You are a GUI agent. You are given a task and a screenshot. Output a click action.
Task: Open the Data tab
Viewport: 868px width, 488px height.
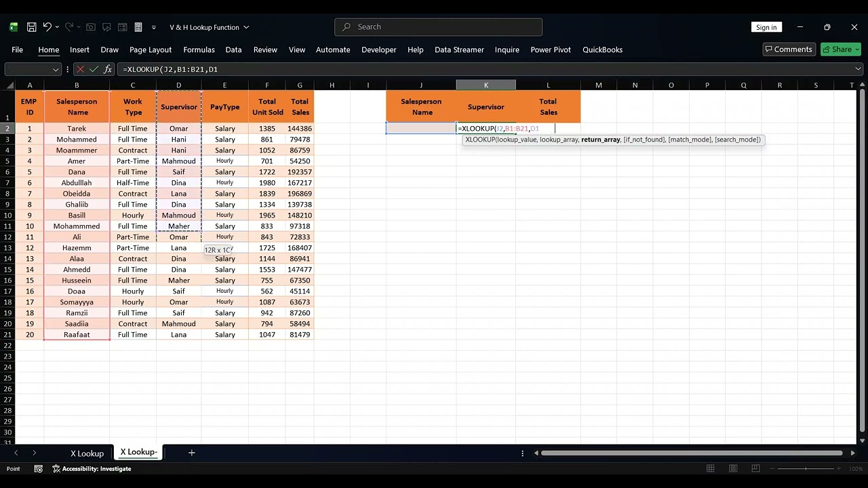233,49
